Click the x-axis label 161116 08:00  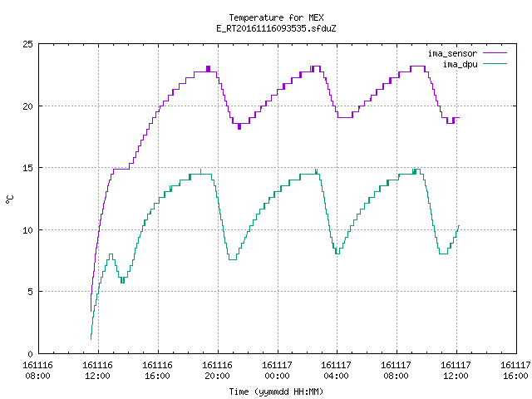point(37,371)
